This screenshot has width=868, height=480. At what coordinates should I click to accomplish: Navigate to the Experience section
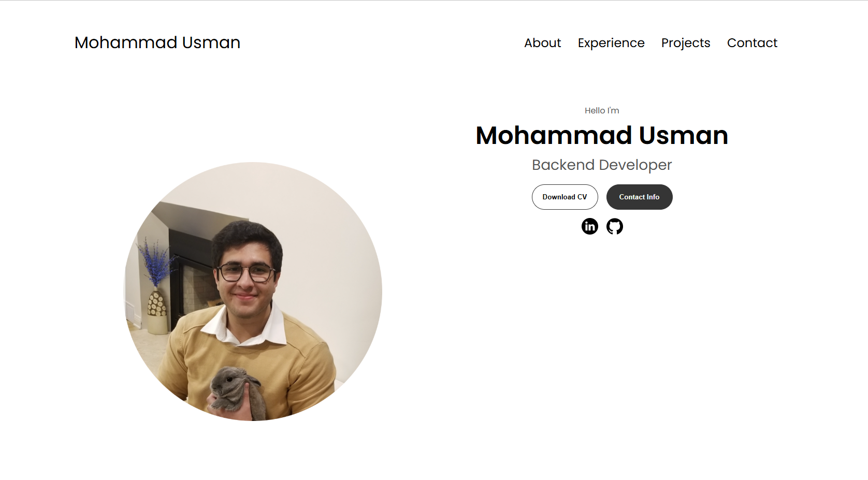pos(611,43)
